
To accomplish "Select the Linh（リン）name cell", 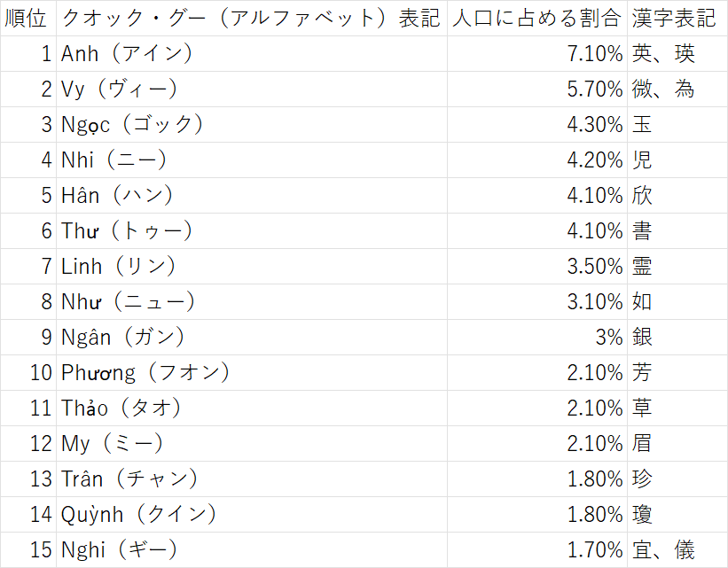I will pyautogui.click(x=252, y=267).
